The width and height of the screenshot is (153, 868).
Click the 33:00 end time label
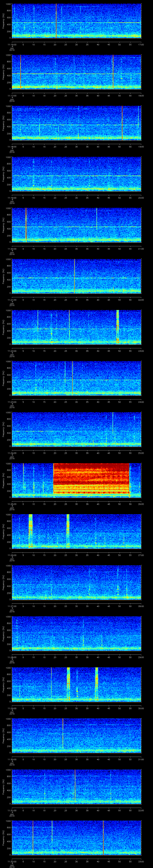coord(141,861)
